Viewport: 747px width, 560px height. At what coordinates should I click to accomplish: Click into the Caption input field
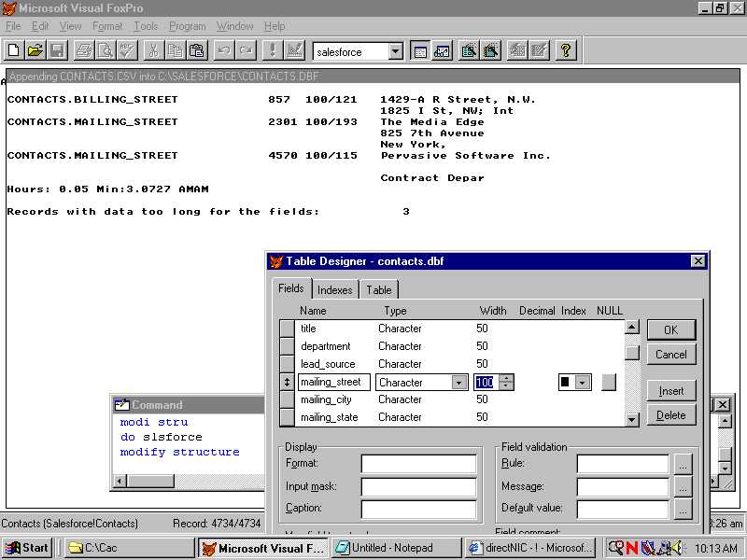[x=418, y=509]
